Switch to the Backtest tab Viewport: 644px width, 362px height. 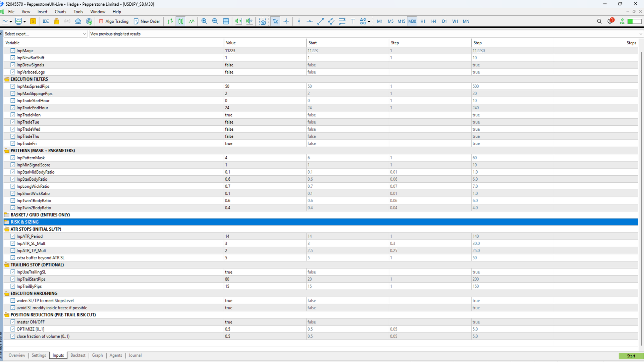(x=78, y=355)
